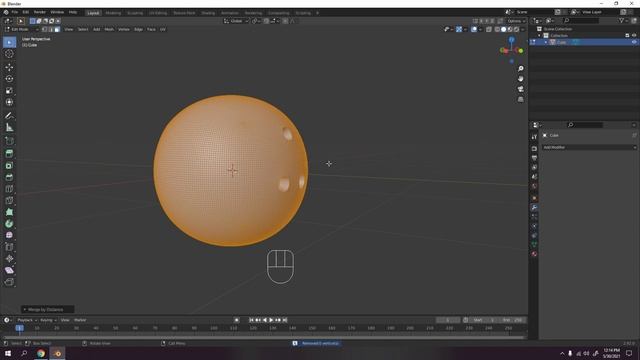Switch to the Sculpting workspace tab
The image size is (640, 360).
pyautogui.click(x=135, y=13)
